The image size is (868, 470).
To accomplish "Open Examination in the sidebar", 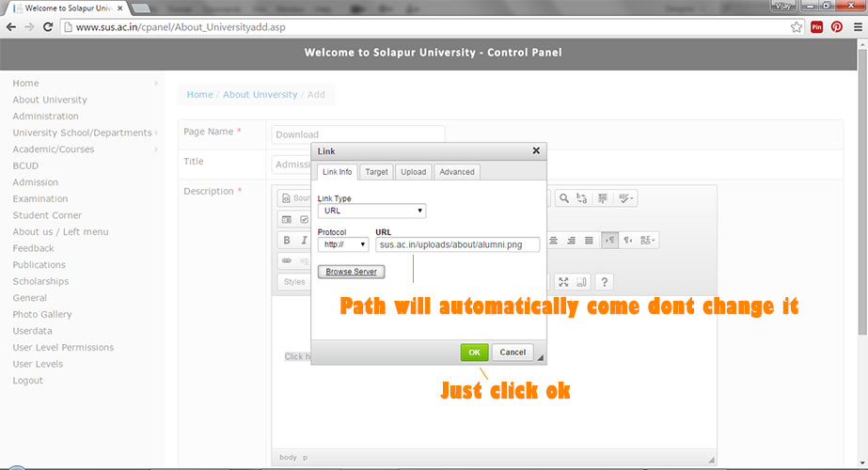I will (x=40, y=198).
